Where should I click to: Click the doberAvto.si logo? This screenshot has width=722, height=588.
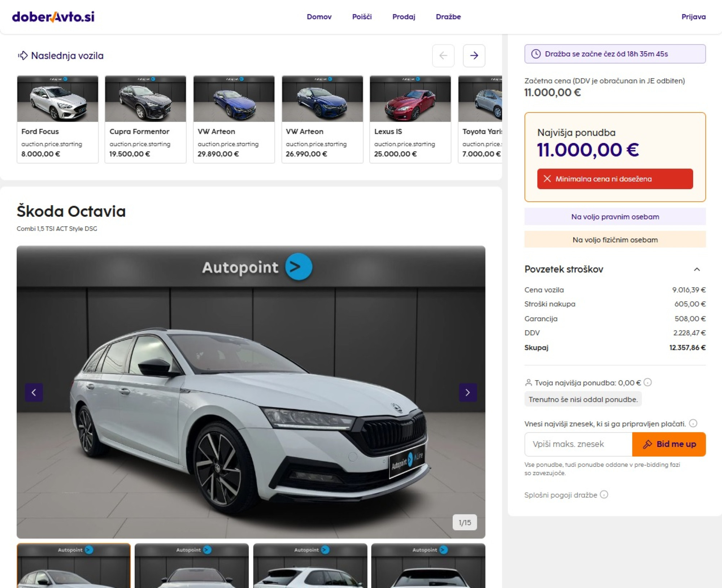click(53, 17)
